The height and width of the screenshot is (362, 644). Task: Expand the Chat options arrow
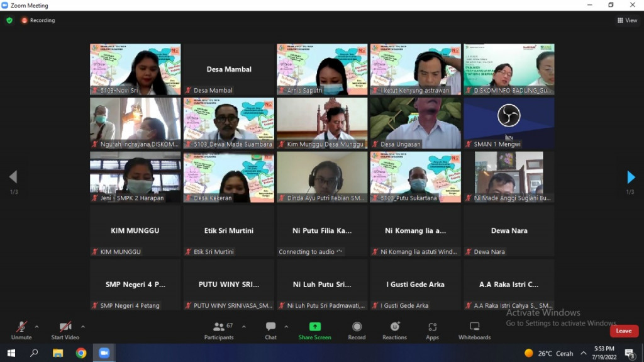pos(286,327)
